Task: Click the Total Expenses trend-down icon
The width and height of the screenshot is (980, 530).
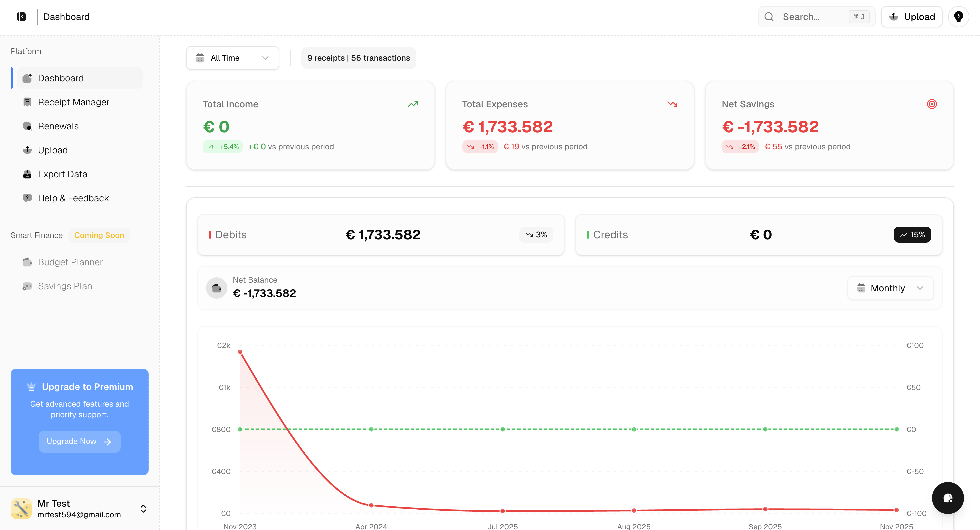Action: tap(672, 104)
